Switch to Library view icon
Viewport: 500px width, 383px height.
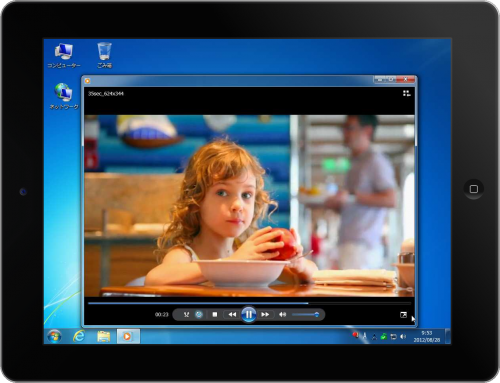(406, 93)
